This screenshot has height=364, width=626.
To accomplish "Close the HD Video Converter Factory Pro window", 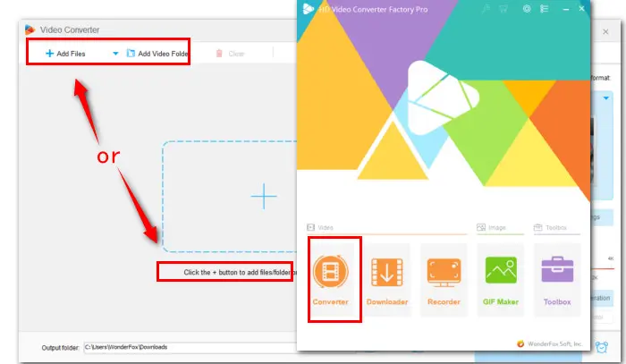I will click(x=581, y=8).
